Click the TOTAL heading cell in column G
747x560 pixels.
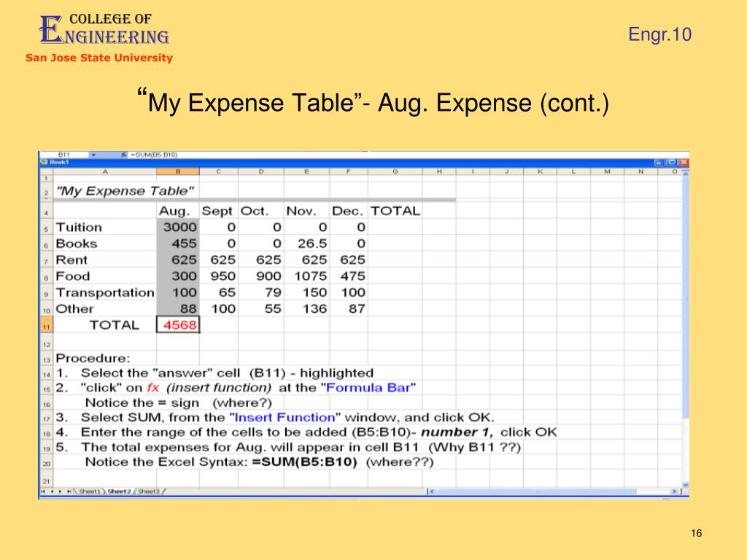pyautogui.click(x=395, y=211)
